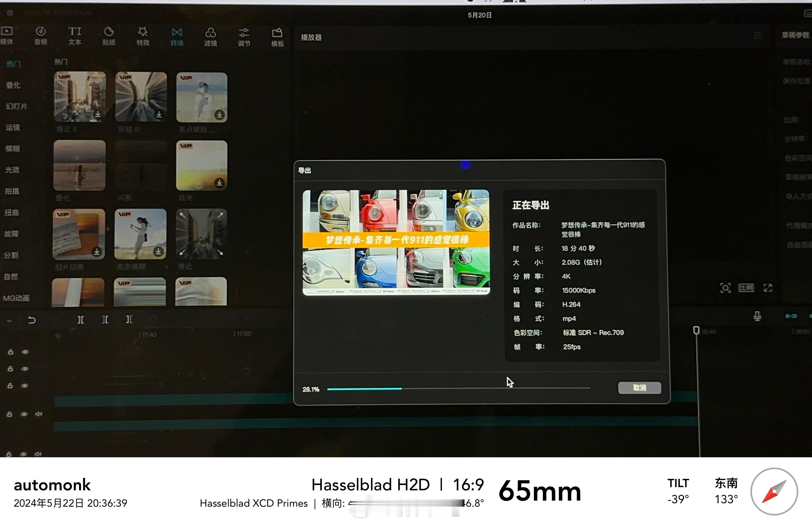The image size is (812, 526).
Task: Select the 叠化 transitions category
Action: point(13,85)
